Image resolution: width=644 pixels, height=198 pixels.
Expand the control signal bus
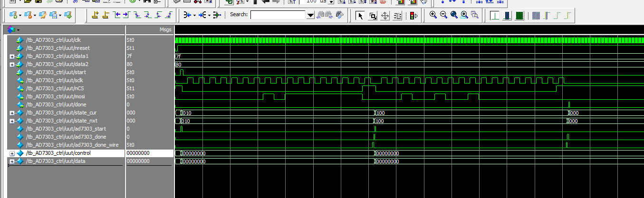[12, 153]
